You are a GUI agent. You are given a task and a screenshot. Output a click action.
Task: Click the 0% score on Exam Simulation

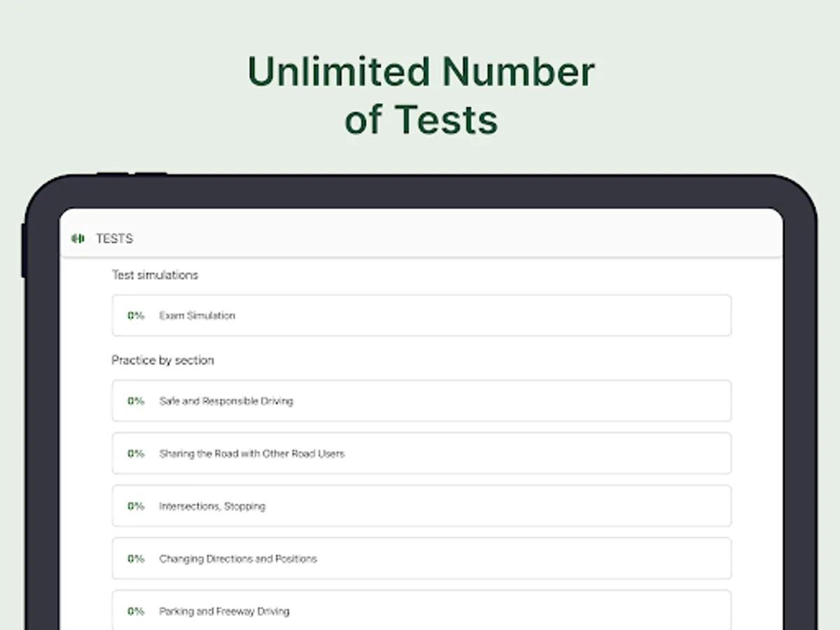(x=136, y=316)
